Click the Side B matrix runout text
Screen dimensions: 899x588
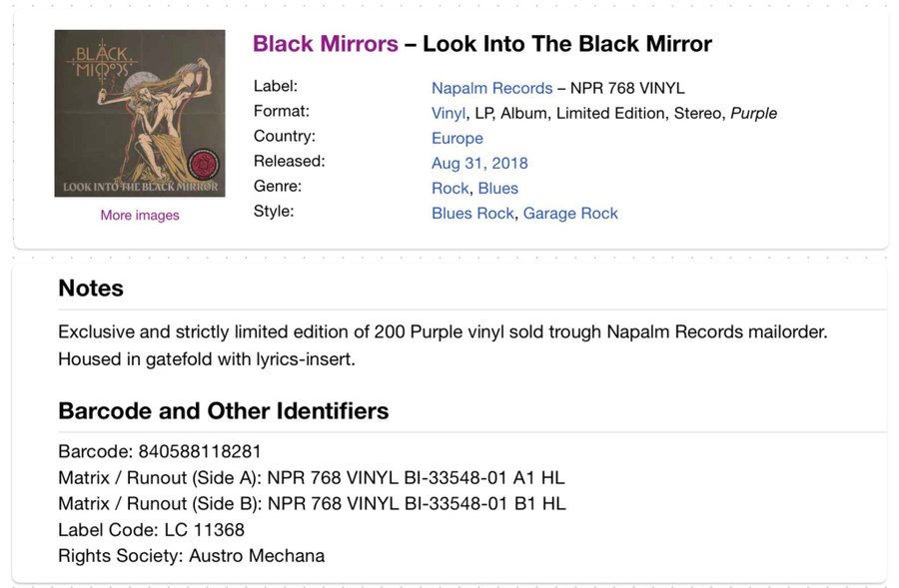[312, 503]
